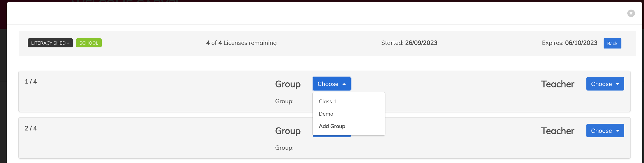Viewport: 644px width, 163px height.
Task: Click the green SCHOOL badge
Action: [x=89, y=43]
